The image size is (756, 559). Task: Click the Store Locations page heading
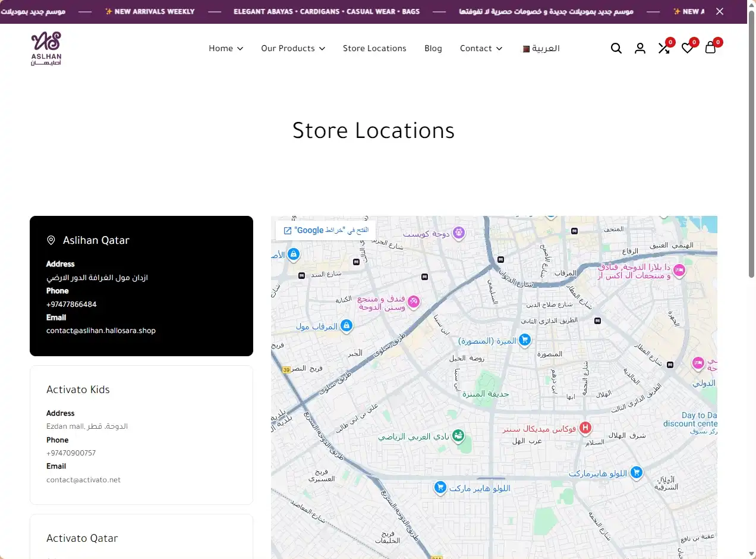coord(373,131)
